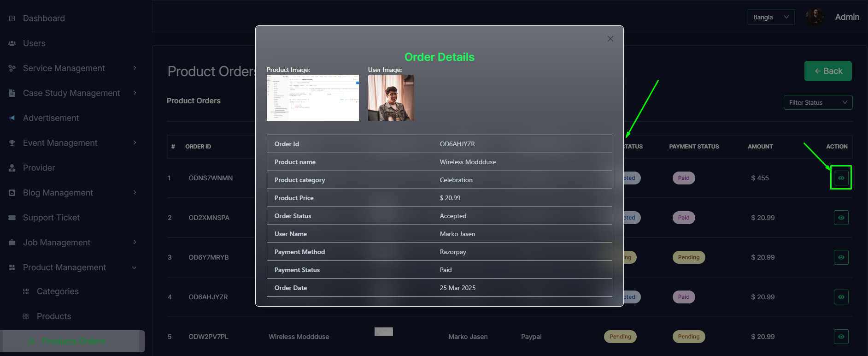Viewport: 868px width, 356px height.
Task: Click order ID OD6Y7MRYB cell
Action: coord(209,257)
